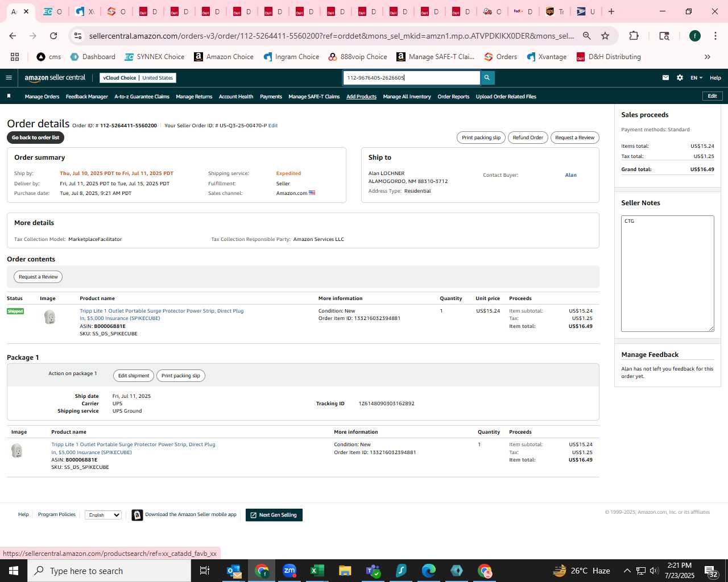Bookmark this page with the star icon

click(x=605, y=36)
